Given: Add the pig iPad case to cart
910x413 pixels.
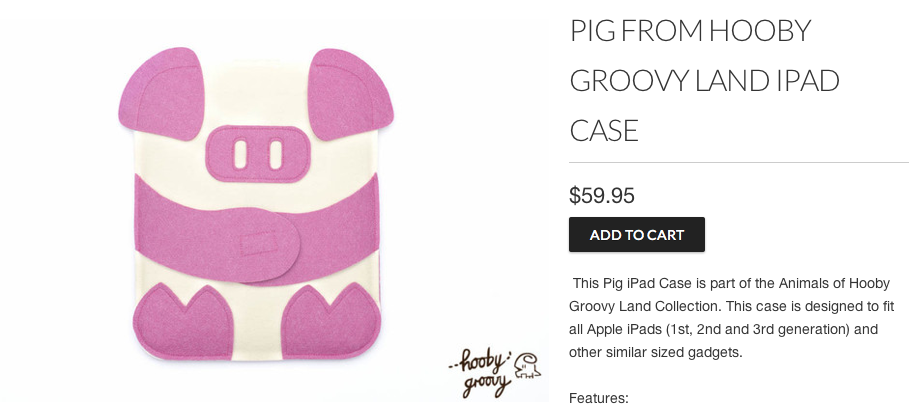Looking at the screenshot, I should [x=637, y=234].
